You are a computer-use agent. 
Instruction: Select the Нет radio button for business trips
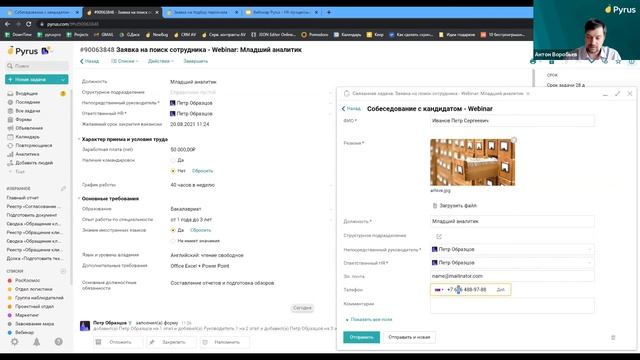(173, 171)
